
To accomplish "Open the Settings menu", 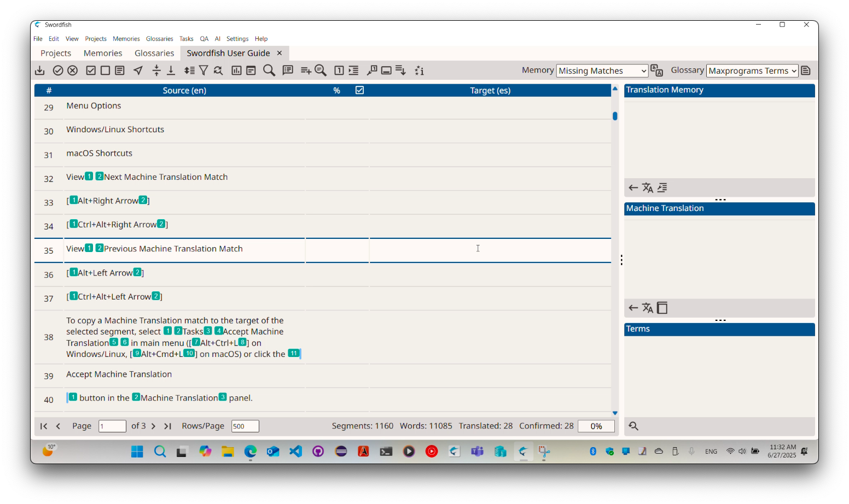I will 237,39.
